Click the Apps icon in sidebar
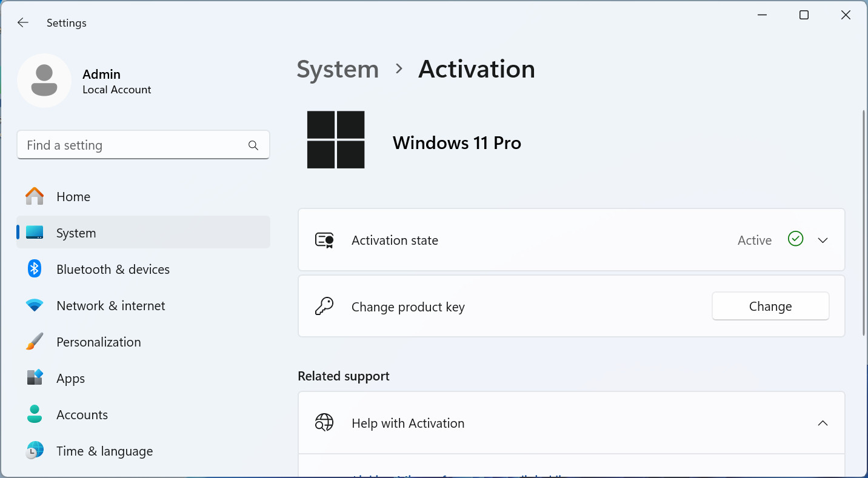The image size is (868, 478). pyautogui.click(x=35, y=378)
